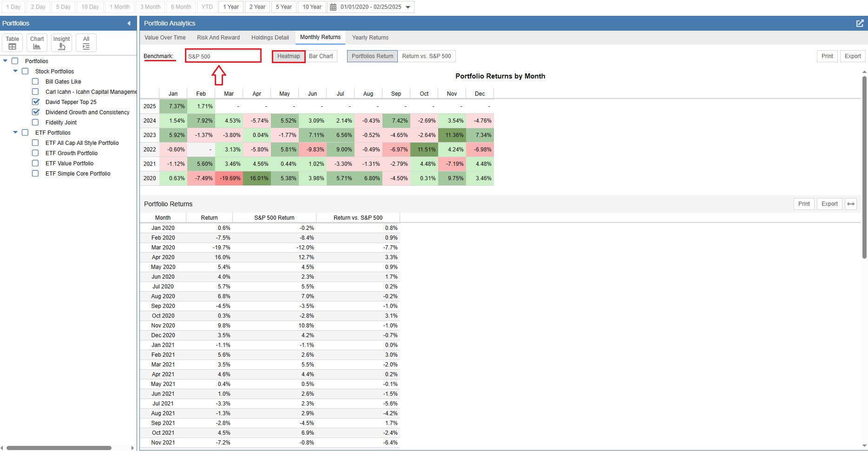Switch to Bar Chart view
This screenshot has height=451, width=868.
tap(321, 56)
